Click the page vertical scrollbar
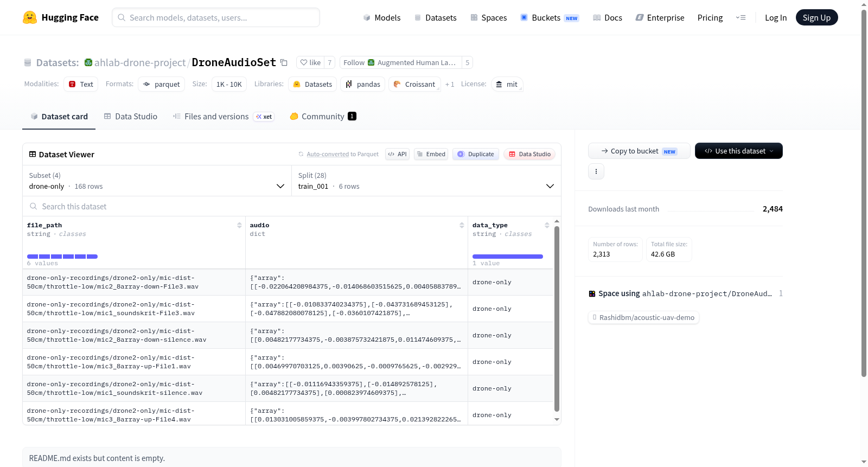The width and height of the screenshot is (868, 467). (864, 193)
